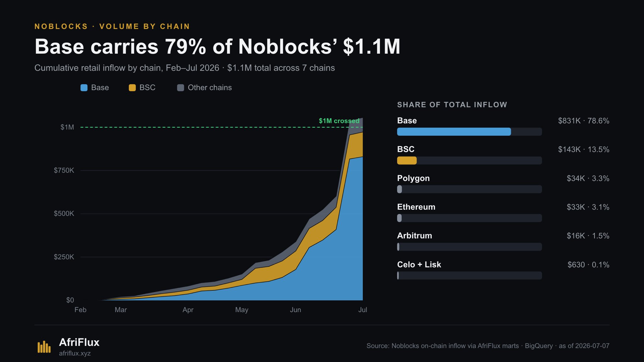Image resolution: width=644 pixels, height=362 pixels.
Task: Click the 'Cumulative retail inflow by chain' subtitle
Action: click(185, 68)
